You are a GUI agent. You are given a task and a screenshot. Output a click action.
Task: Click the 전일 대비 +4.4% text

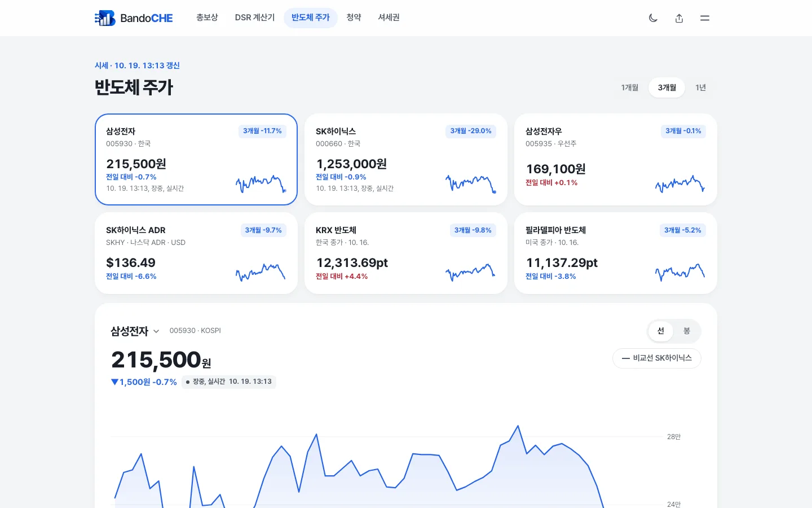click(342, 277)
